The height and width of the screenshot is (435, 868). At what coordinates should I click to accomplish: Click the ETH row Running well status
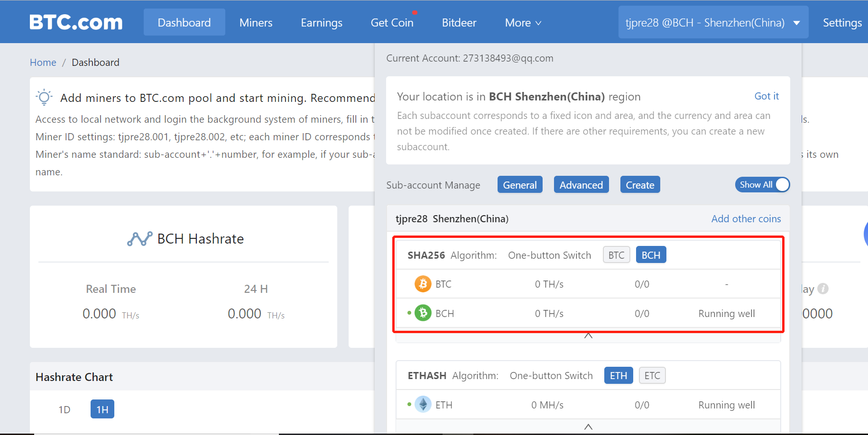pos(726,405)
